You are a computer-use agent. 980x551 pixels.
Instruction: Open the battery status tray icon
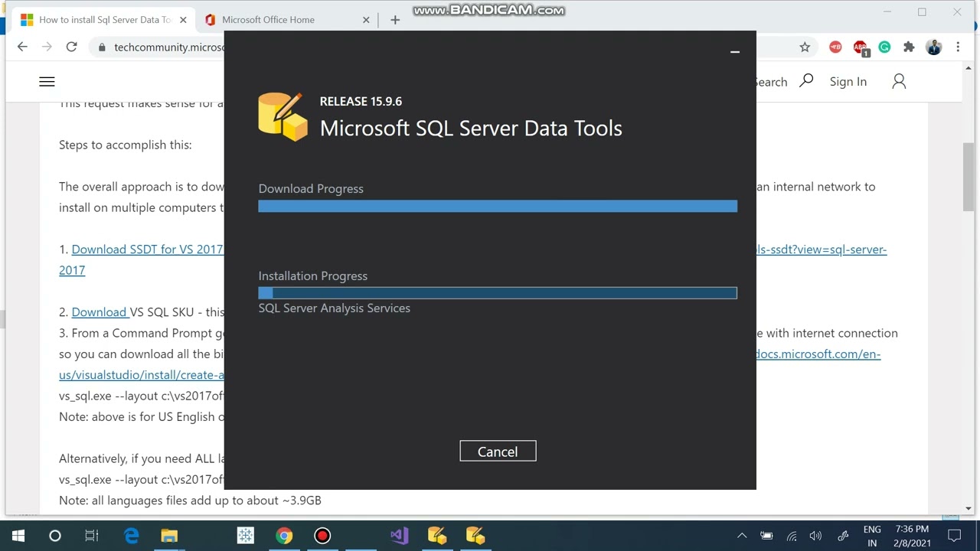pos(766,536)
